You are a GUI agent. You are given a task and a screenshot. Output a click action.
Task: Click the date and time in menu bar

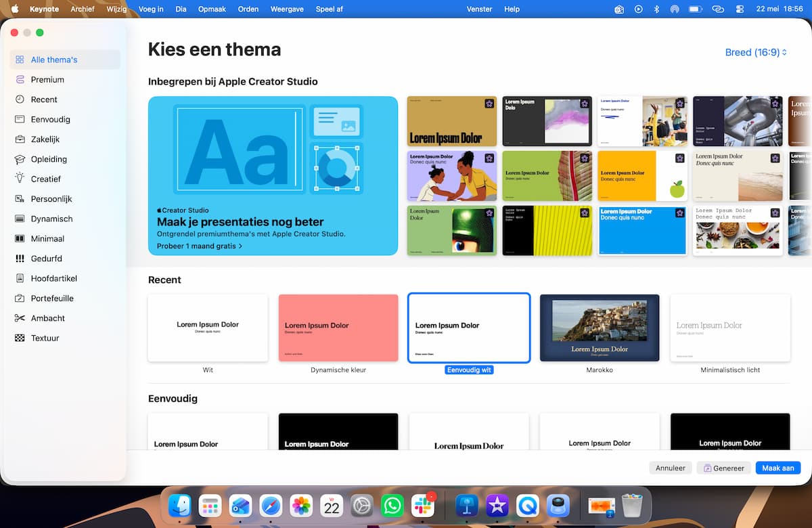(780, 9)
